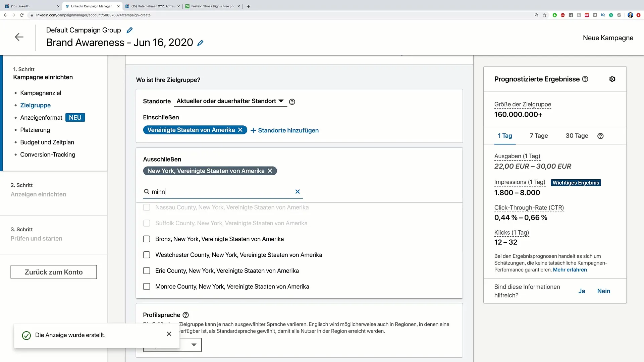Open the Profilsprache language dropdown
The width and height of the screenshot is (644, 362).
(172, 345)
